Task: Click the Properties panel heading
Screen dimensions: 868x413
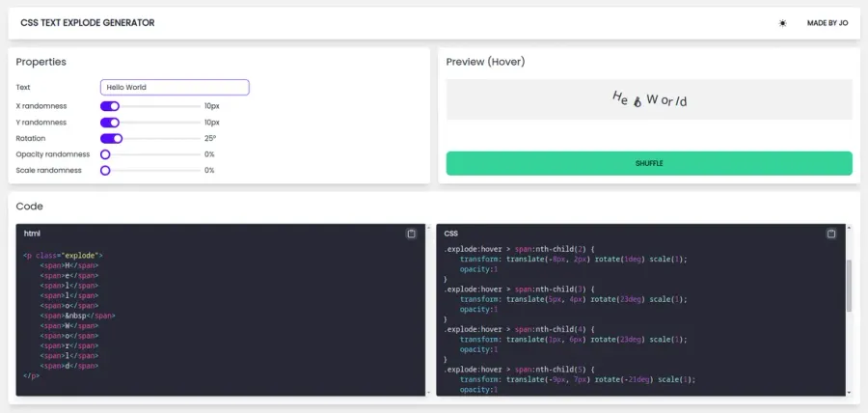Action: point(41,62)
